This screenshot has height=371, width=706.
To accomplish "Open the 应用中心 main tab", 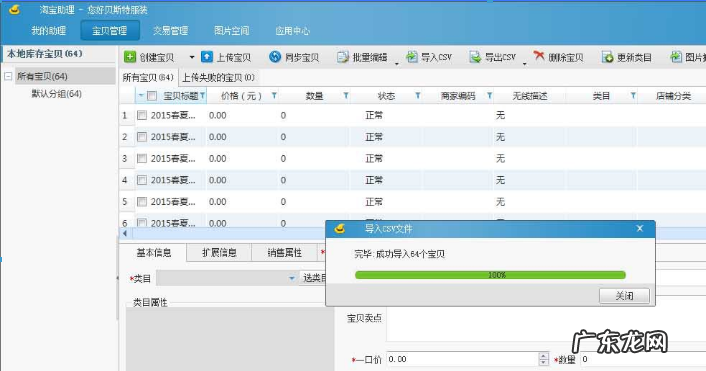I will pos(292,31).
